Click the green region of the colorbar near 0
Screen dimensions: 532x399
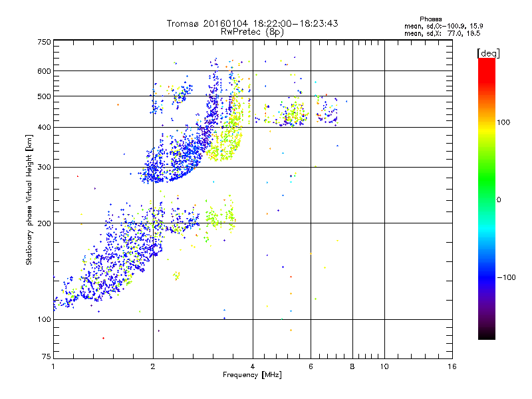[x=487, y=192]
